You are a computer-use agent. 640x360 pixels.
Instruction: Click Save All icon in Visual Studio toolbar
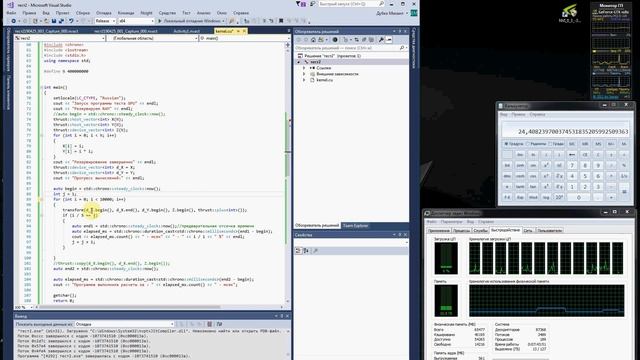click(x=61, y=21)
